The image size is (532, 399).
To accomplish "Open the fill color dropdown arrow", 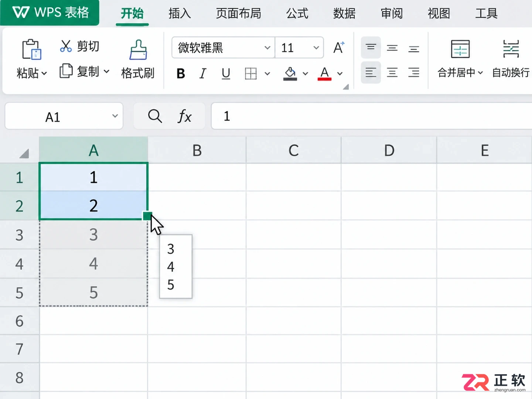I will pos(306,74).
